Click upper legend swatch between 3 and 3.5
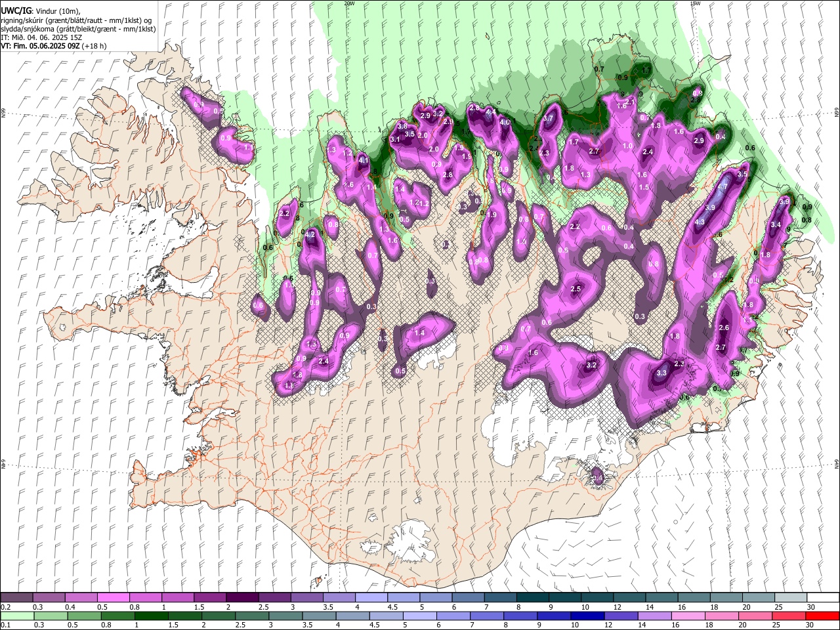The height and width of the screenshot is (630, 840). point(306,598)
